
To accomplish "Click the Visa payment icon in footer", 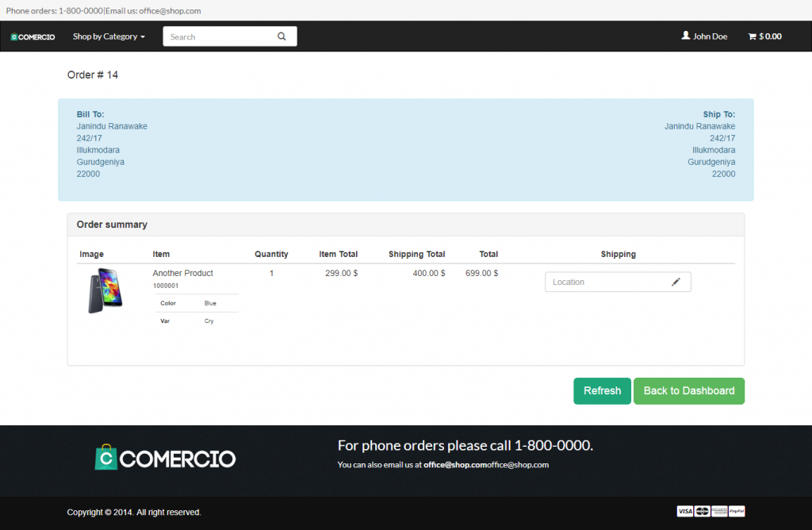I will pyautogui.click(x=684, y=512).
